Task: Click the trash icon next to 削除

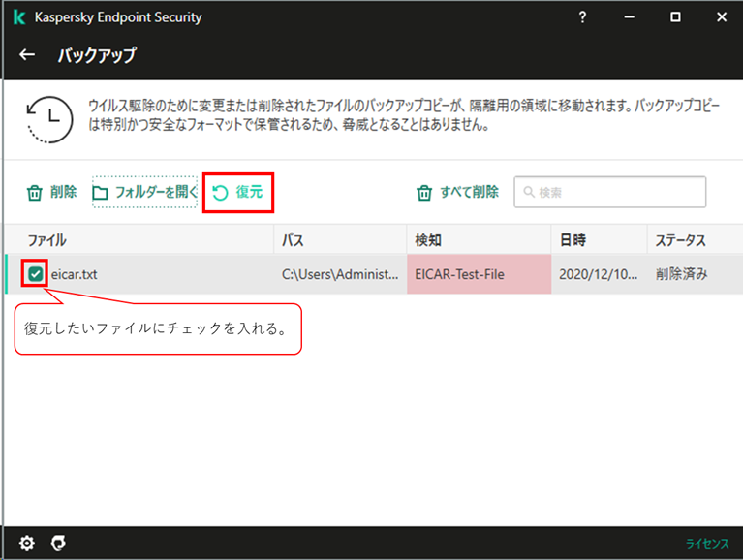Action: (x=35, y=193)
